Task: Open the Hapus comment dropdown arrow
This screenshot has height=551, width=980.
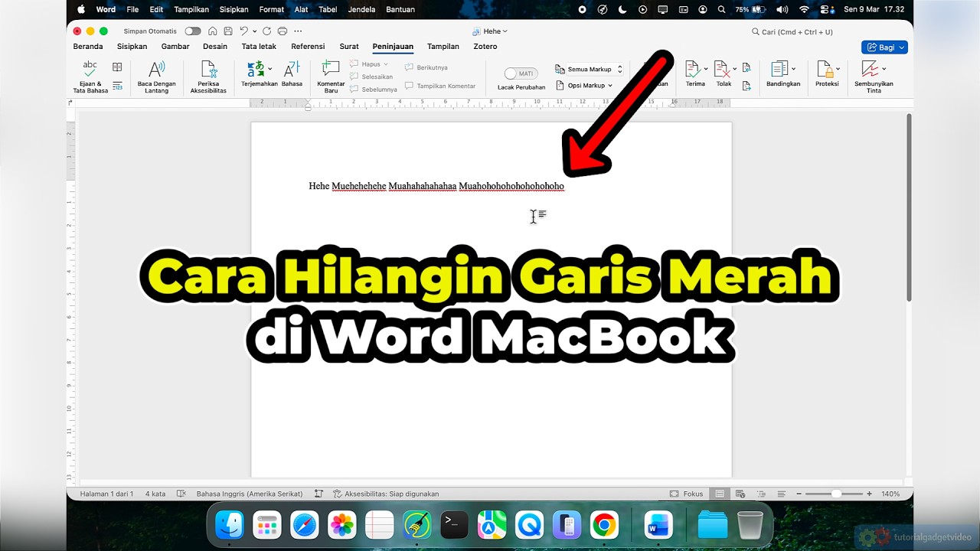Action: click(x=386, y=64)
